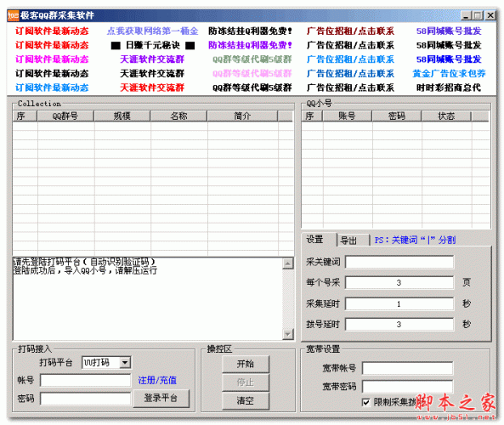Open the red 天涯软件交流群 link
504x425 pixels.
coord(152,88)
